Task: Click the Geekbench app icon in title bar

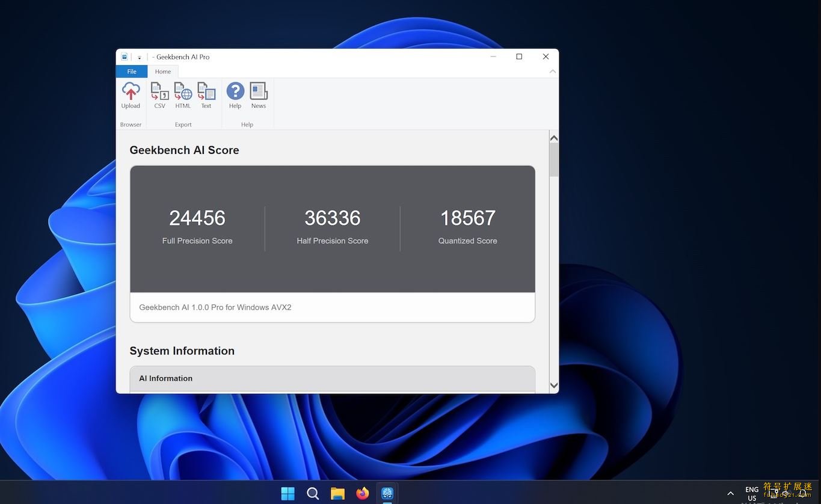Action: pyautogui.click(x=125, y=57)
